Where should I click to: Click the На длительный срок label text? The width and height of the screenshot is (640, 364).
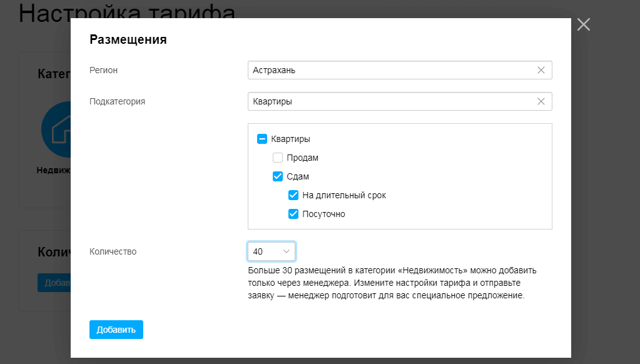[344, 195]
